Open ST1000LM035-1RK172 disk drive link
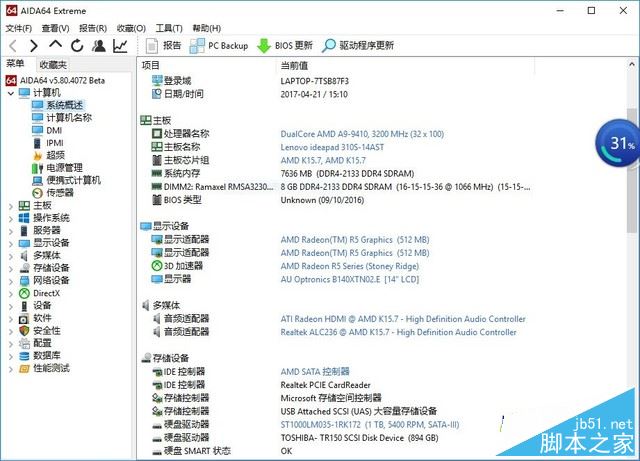 [x=370, y=425]
